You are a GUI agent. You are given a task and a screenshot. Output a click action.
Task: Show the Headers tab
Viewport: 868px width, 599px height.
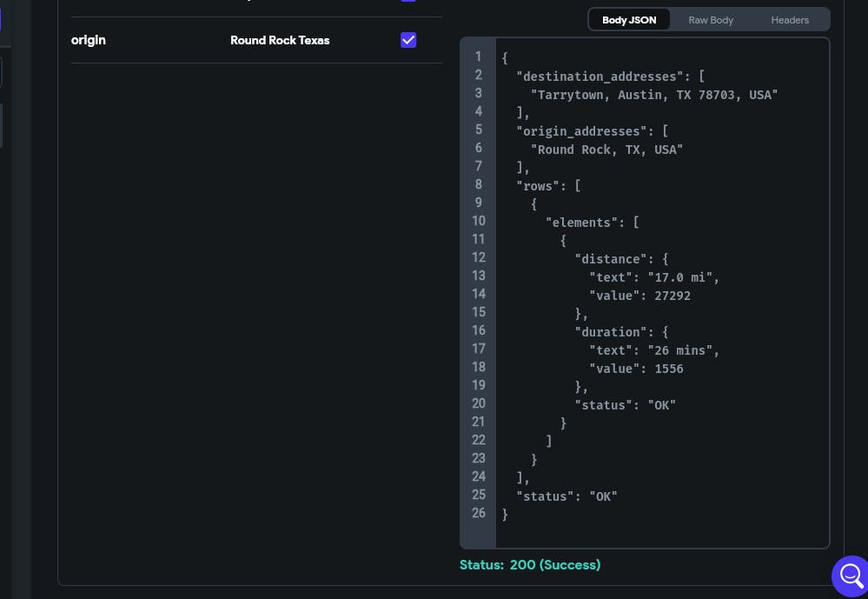tap(790, 20)
